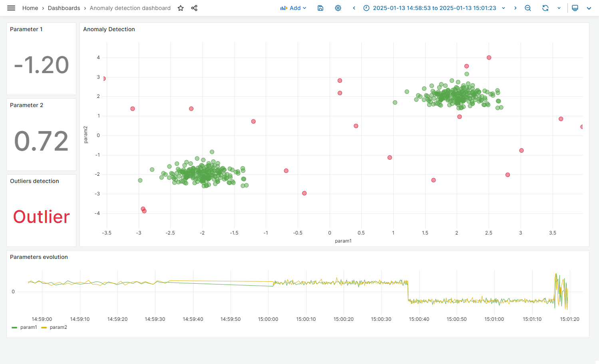Screen dimensions: 599x364
Task: Click the TV view mode icon
Action: pyautogui.click(x=575, y=8)
